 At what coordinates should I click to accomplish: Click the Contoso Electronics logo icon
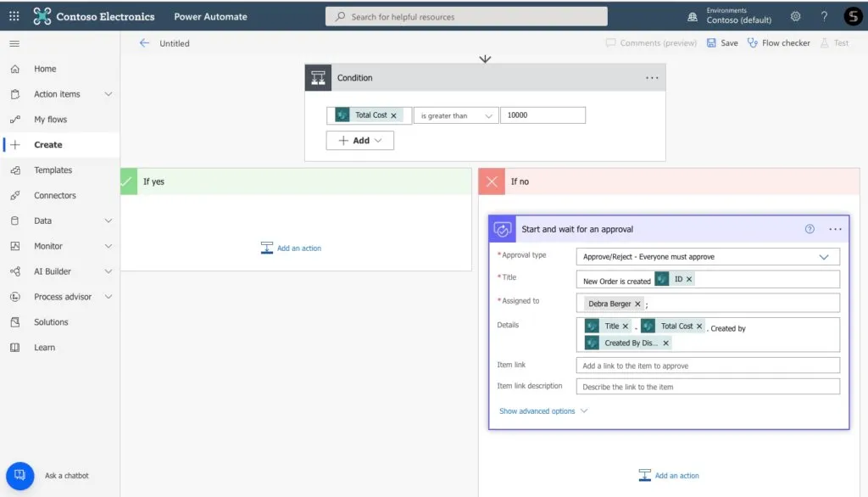(42, 16)
